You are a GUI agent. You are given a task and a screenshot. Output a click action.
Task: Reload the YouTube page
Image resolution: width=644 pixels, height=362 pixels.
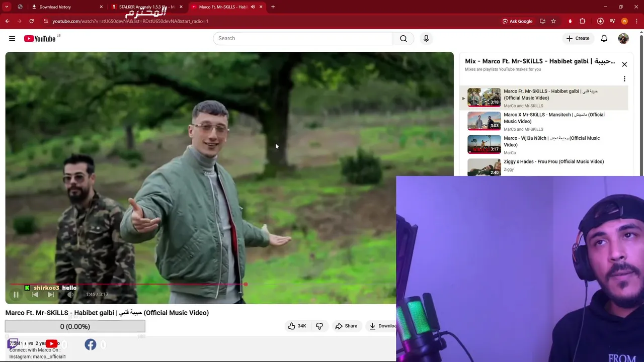31,21
